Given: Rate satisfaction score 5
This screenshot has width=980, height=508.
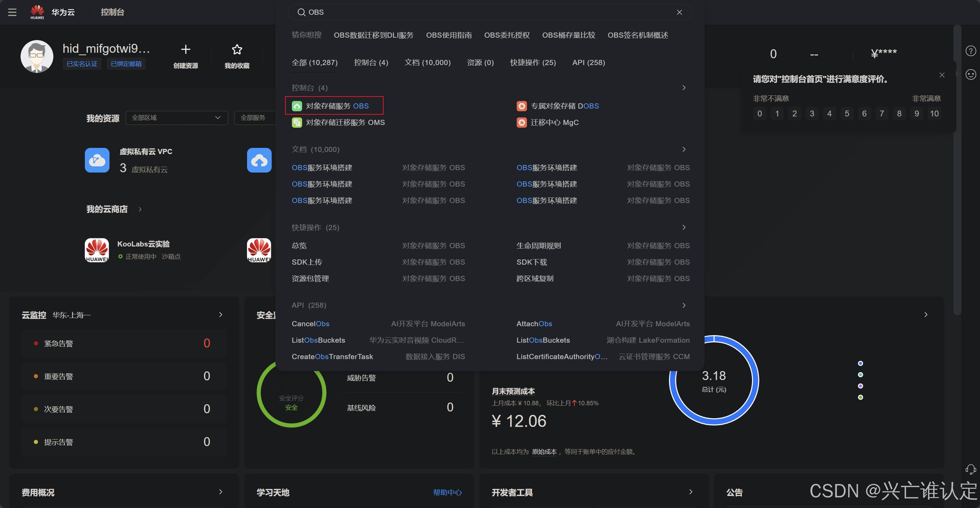Looking at the screenshot, I should (847, 113).
